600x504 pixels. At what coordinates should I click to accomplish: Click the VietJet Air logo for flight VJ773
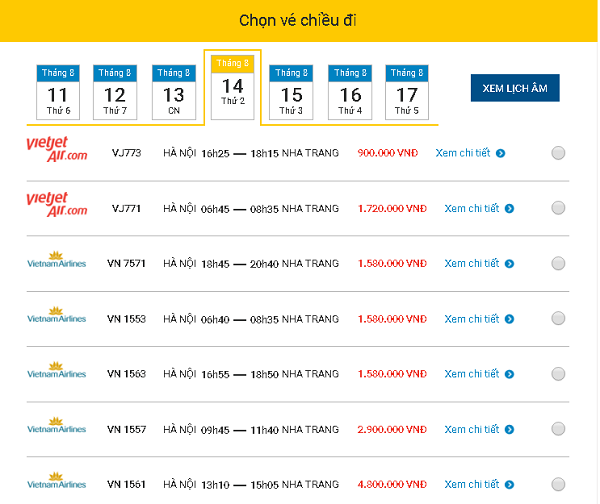[57, 151]
